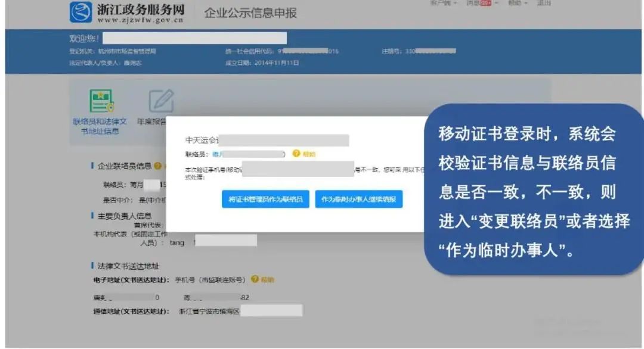Open the 帮助 icon beside 联络员 in dialog
Image resolution: width=644 pixels, height=349 pixels.
coord(295,154)
